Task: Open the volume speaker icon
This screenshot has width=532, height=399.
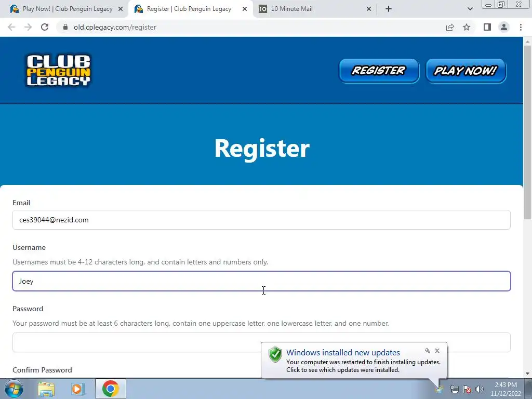Action: tap(480, 389)
